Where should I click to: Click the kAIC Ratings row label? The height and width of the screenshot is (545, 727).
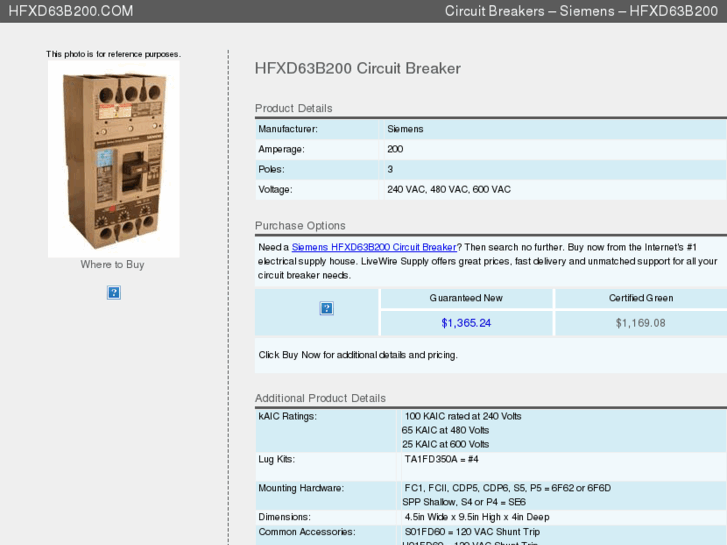click(x=287, y=416)
